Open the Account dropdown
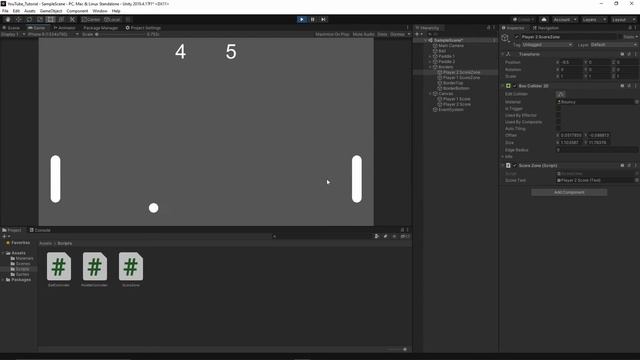 (x=565, y=19)
